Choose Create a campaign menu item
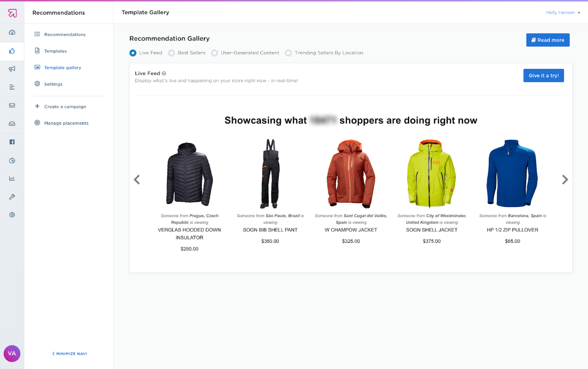Viewport: 588px width, 369px height. (x=65, y=107)
